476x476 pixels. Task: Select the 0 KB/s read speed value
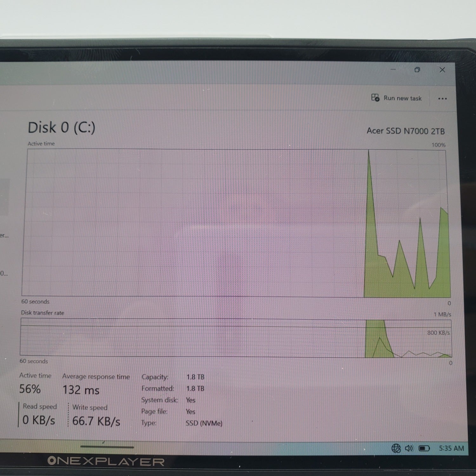point(39,420)
